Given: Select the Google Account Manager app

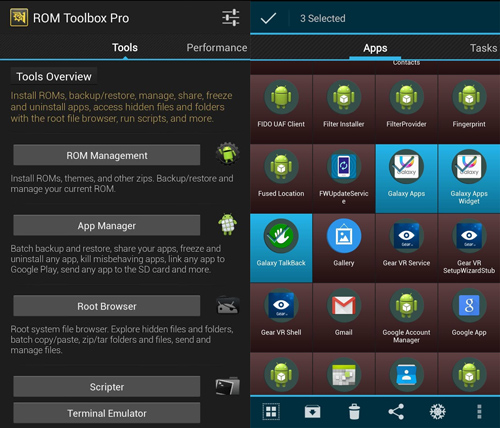Looking at the screenshot, I should 406,317.
